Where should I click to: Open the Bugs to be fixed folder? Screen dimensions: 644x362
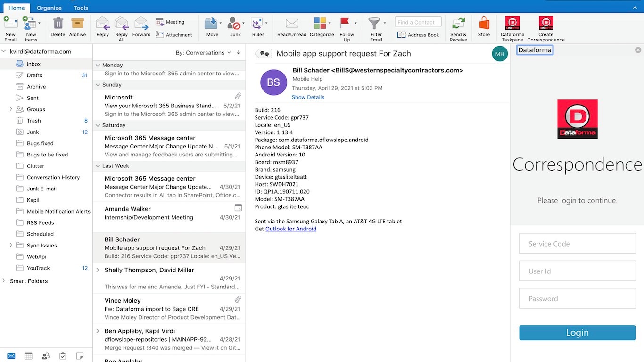click(47, 155)
